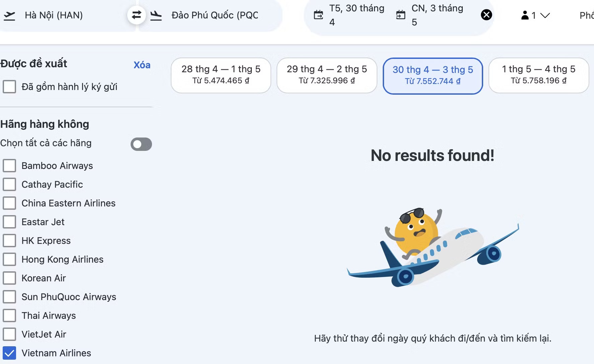
Task: Select the 1 thg 5 — 4 thg 5 date tab
Action: click(539, 75)
